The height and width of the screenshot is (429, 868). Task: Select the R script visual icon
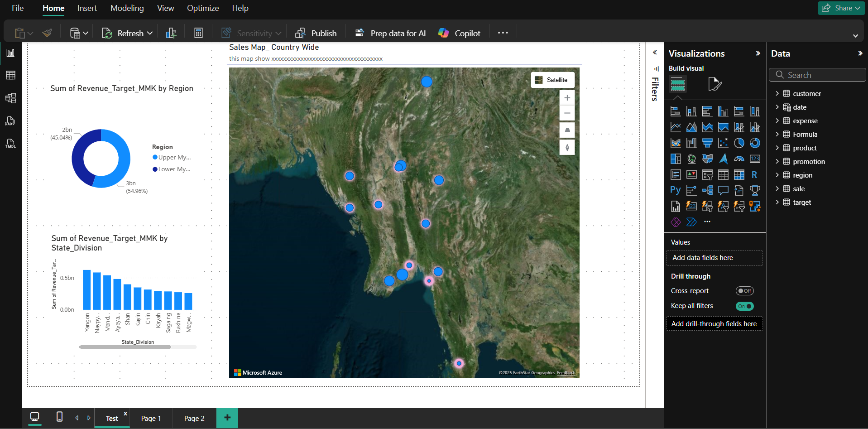754,175
